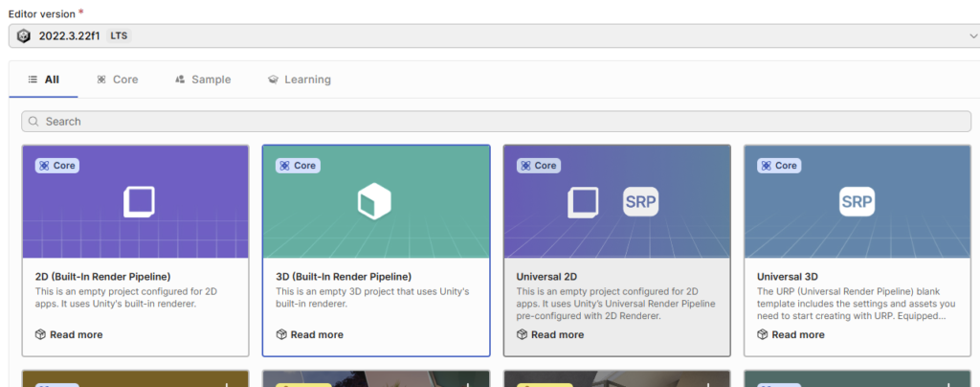Select the 2D (Built-In Render Pipeline) template thumbnail

(x=135, y=202)
